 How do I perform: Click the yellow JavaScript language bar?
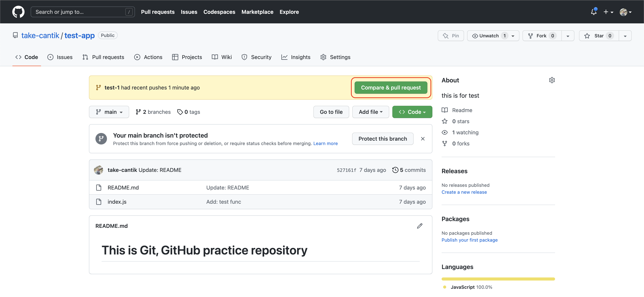coord(498,279)
